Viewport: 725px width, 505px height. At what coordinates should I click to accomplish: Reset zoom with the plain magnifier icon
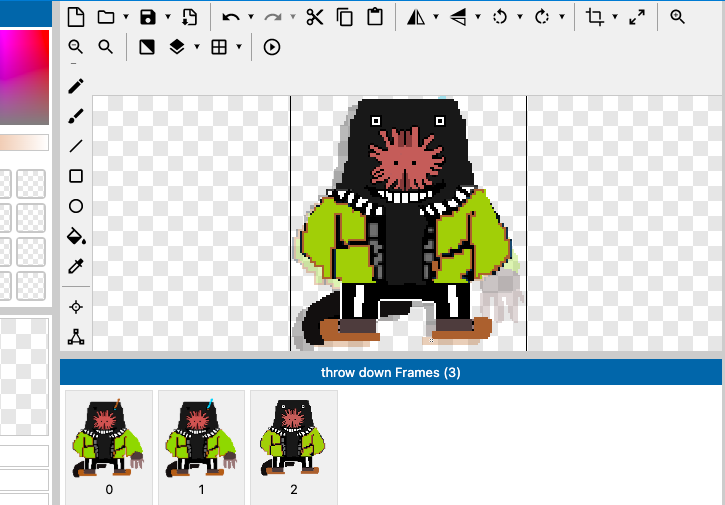pos(106,47)
